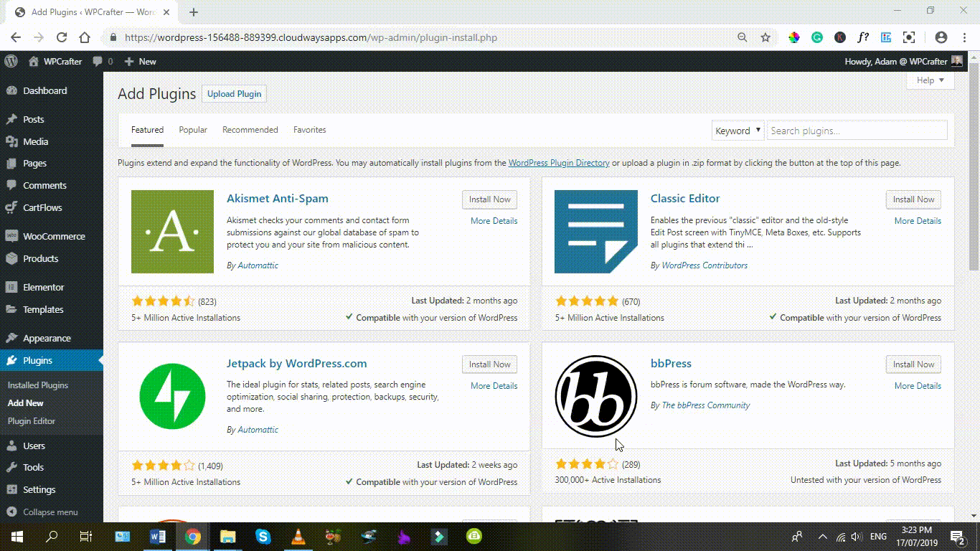Open the Windows notification center icon
Screen dimensions: 980x551
tap(958, 537)
